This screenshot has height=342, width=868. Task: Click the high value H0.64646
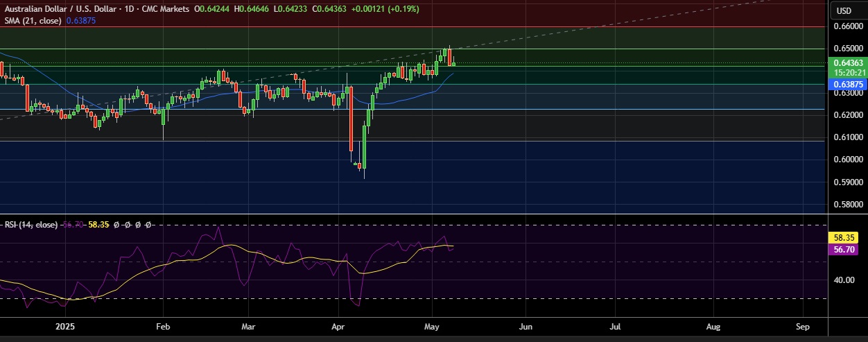click(253, 9)
